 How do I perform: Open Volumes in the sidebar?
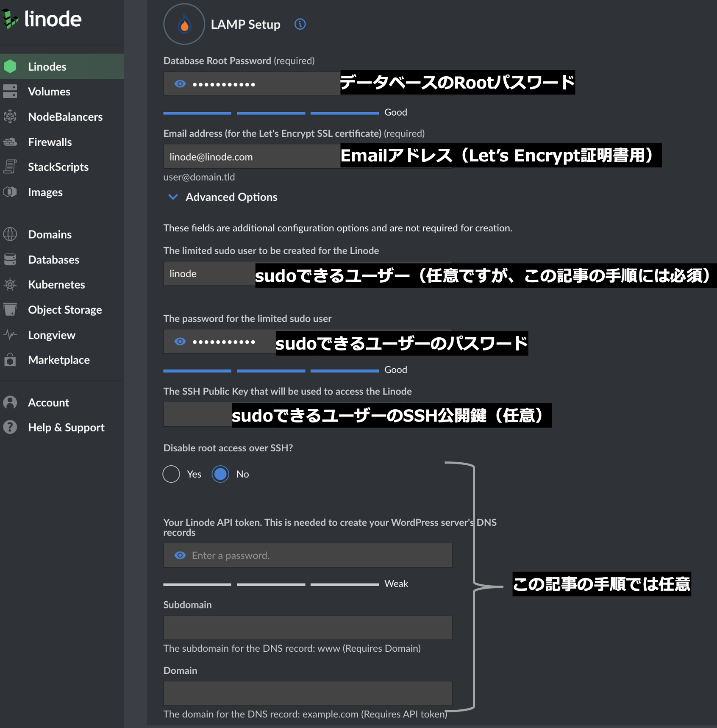tap(62, 92)
